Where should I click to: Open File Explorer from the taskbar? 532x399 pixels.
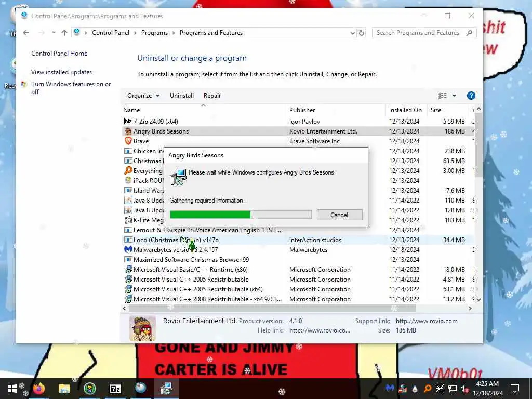[64, 389]
